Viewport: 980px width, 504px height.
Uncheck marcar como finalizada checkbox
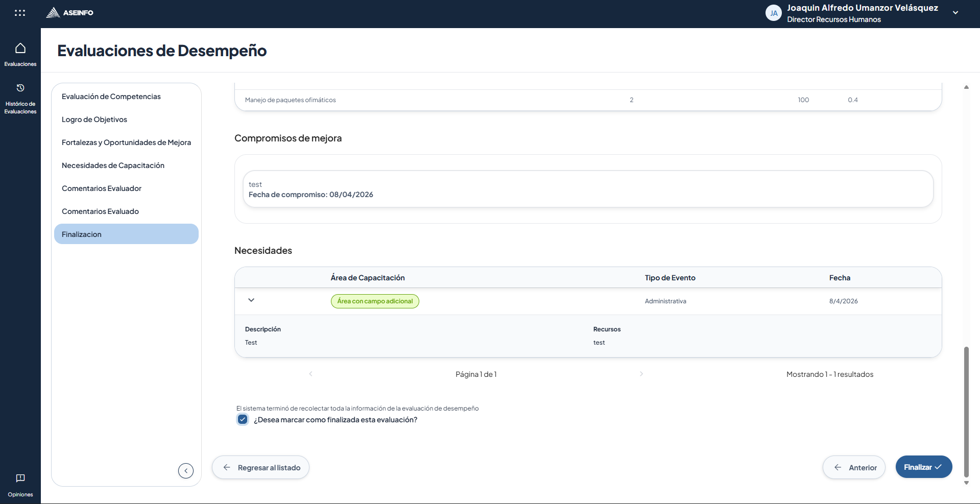[x=243, y=419]
